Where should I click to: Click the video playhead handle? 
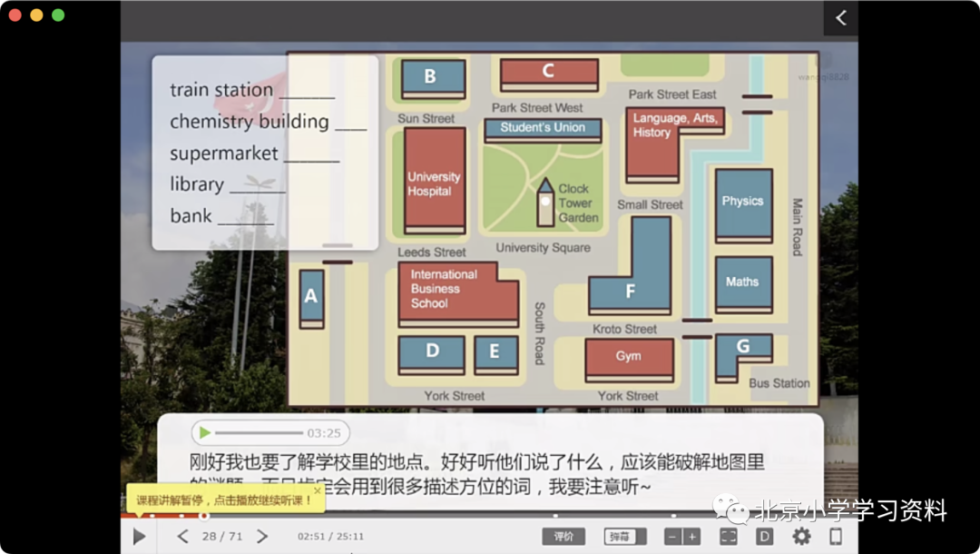(204, 516)
